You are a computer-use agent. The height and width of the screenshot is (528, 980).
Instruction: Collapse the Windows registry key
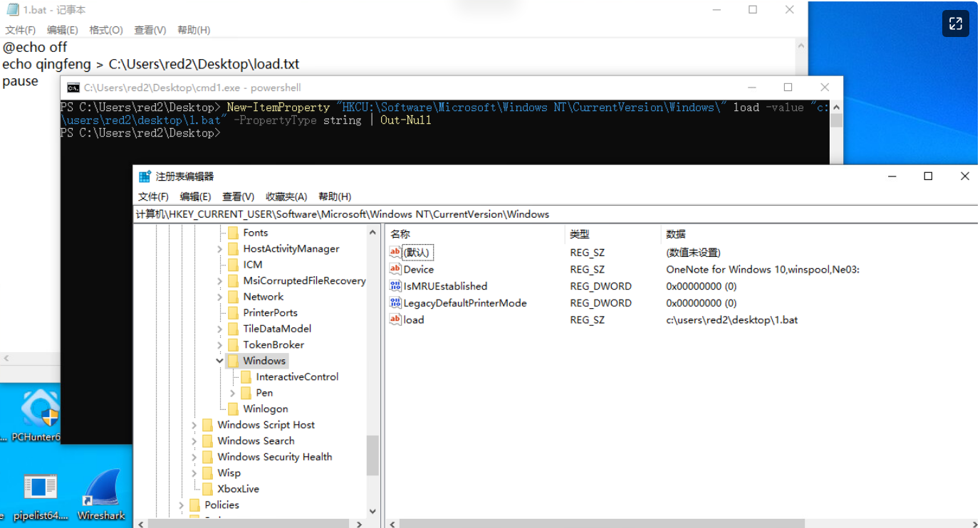click(220, 361)
